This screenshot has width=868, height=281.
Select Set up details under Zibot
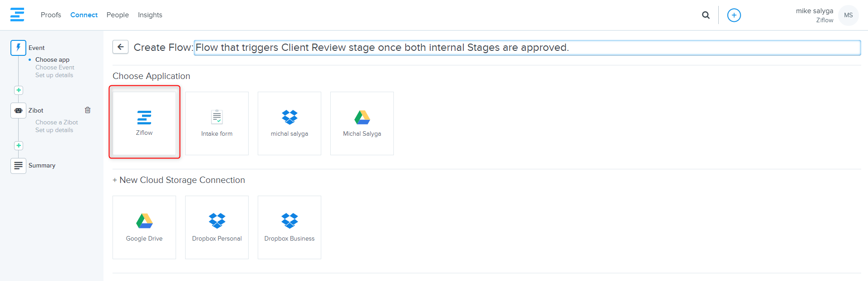click(x=54, y=130)
